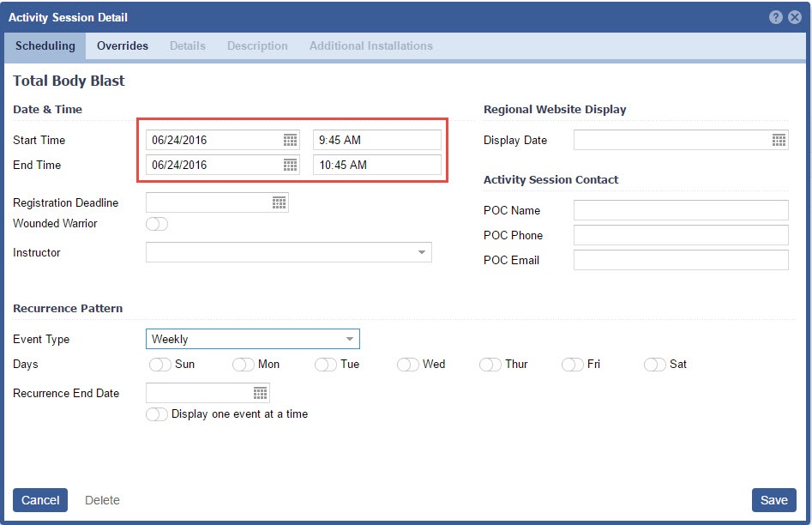Switch to the Overrides tab

coord(123,46)
